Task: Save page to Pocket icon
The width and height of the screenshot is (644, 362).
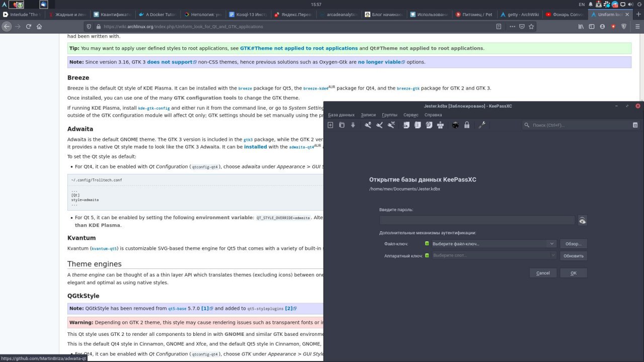Action: pyautogui.click(x=522, y=27)
